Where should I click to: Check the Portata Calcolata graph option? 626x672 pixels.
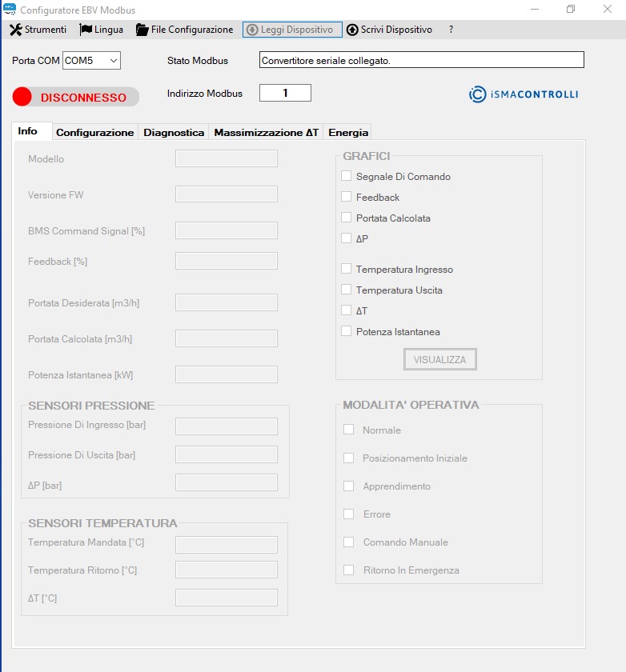(x=347, y=218)
